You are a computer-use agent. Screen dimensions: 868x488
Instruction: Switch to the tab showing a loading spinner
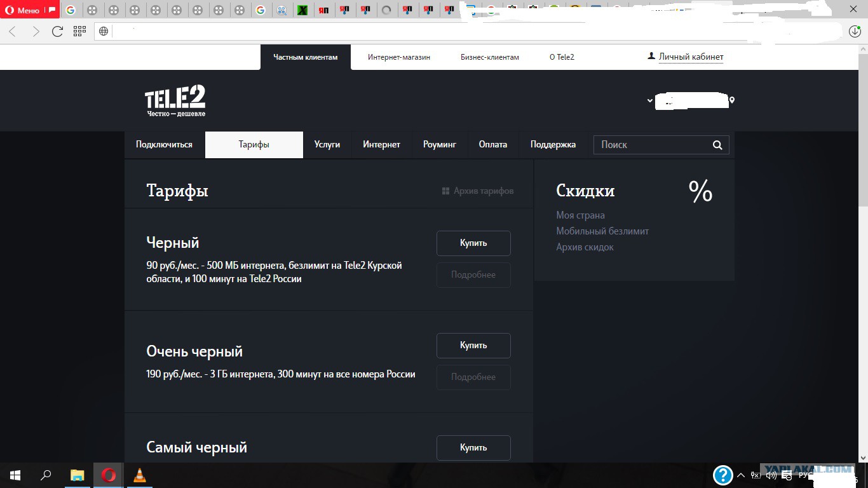(x=386, y=10)
